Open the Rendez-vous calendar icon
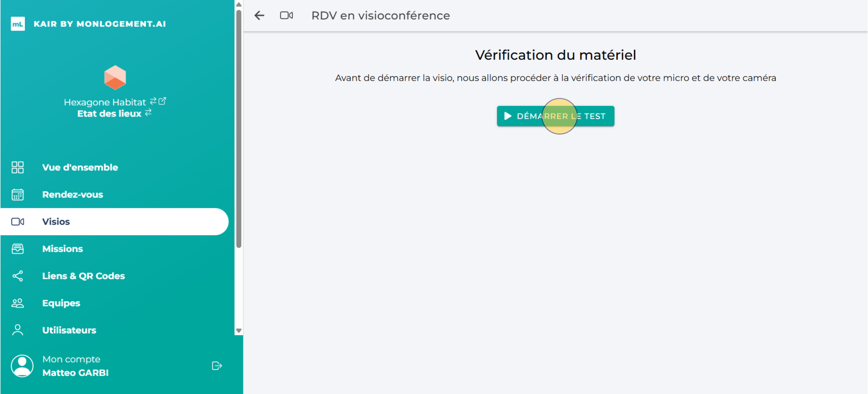This screenshot has width=868, height=394. 18,194
